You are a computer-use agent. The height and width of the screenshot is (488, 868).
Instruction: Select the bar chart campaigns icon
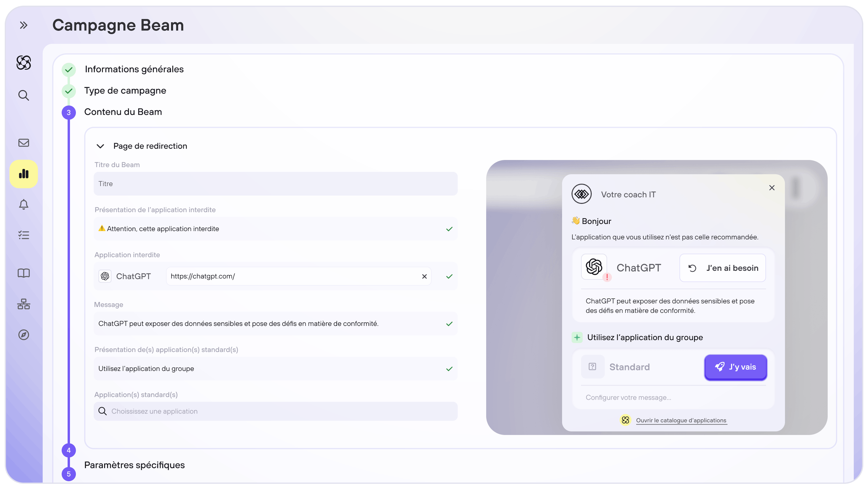[24, 174]
